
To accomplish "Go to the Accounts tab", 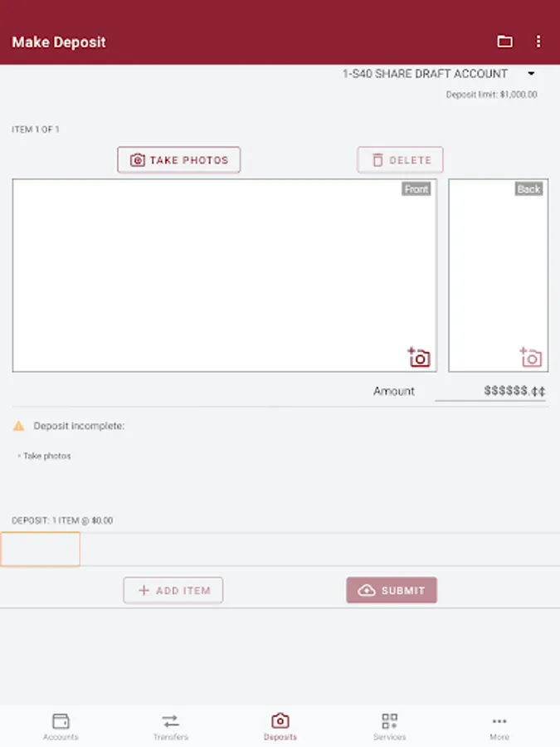I will point(61,726).
